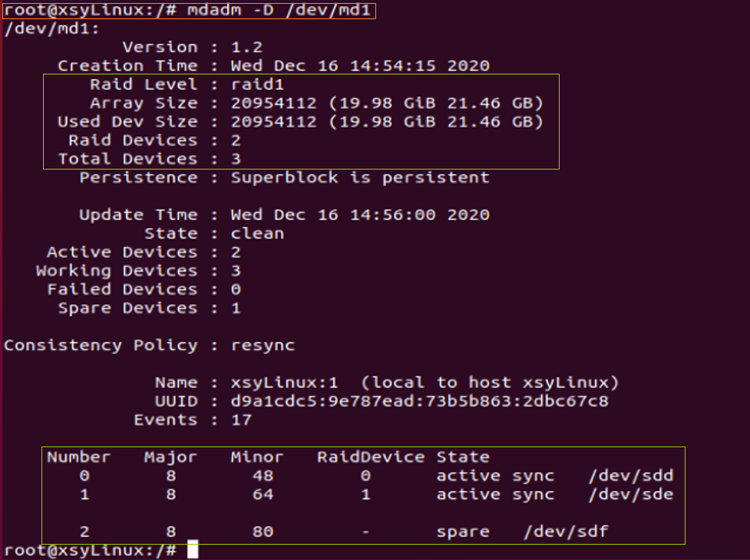This screenshot has width=750, height=560.
Task: Click the bottom prompt text 'root@xsyLinux:/#'
Action: click(90, 551)
